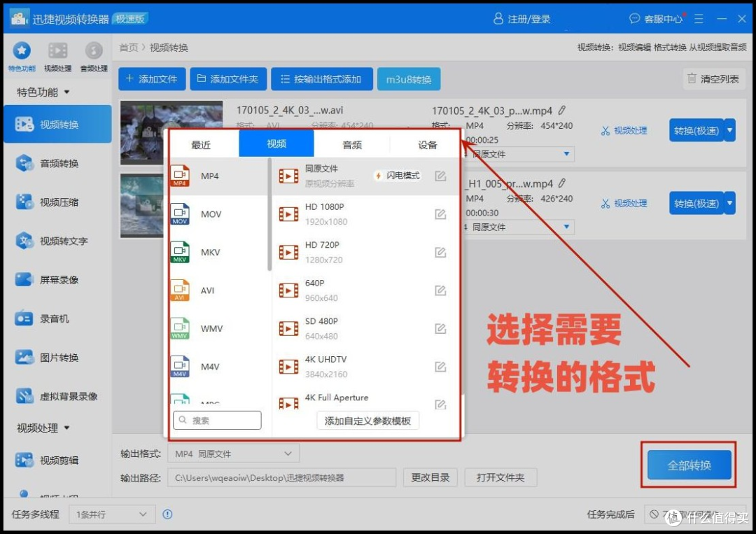
Task: Open the hamburger menu in title bar
Action: coord(699,19)
